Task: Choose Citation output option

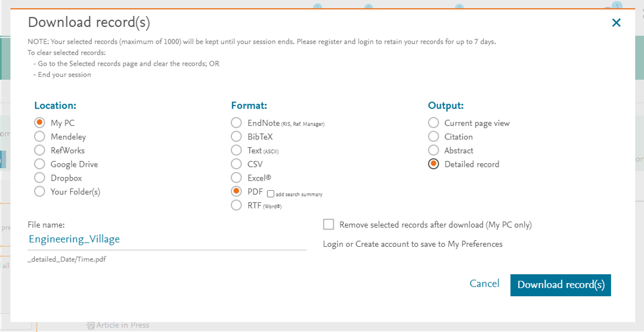Action: point(434,136)
